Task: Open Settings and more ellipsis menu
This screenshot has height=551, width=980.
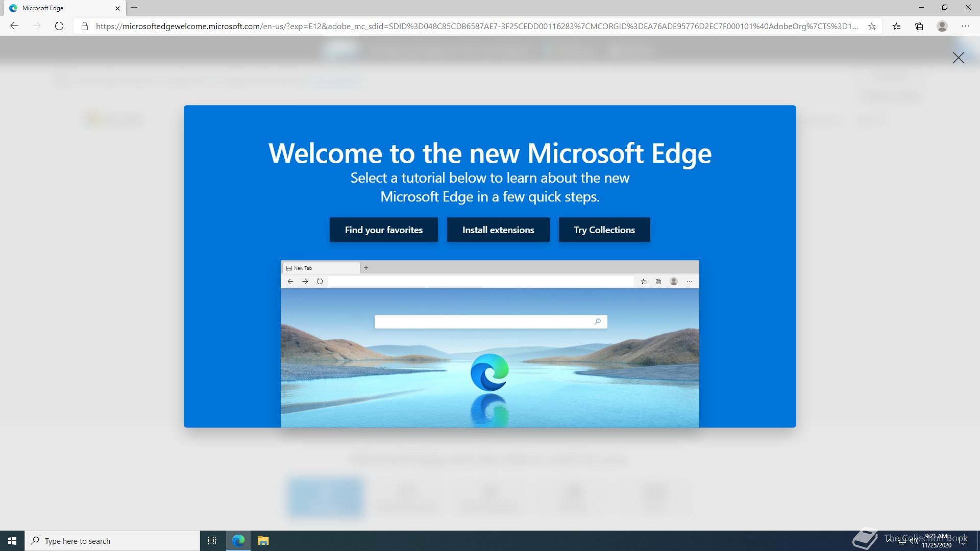Action: pos(965,26)
